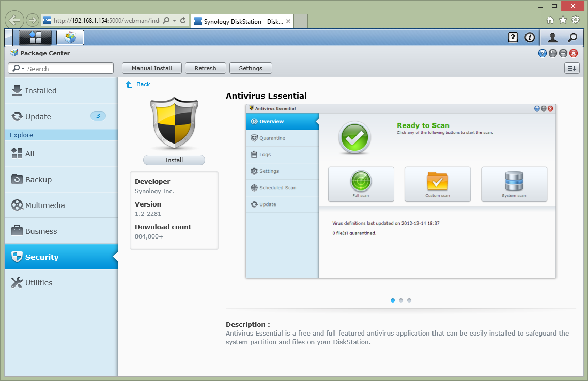
Task: Click the Explore section header
Action: [x=61, y=135]
